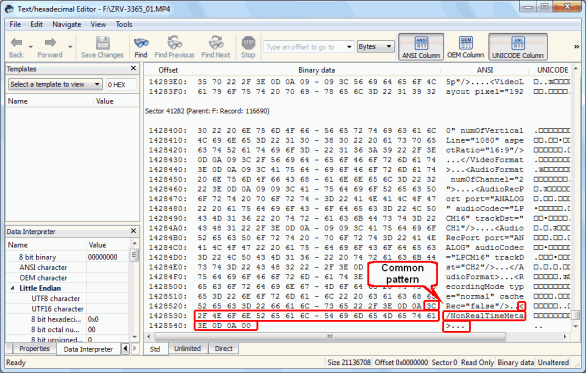
Task: Select the Unlimited view tab
Action: pyautogui.click(x=188, y=348)
